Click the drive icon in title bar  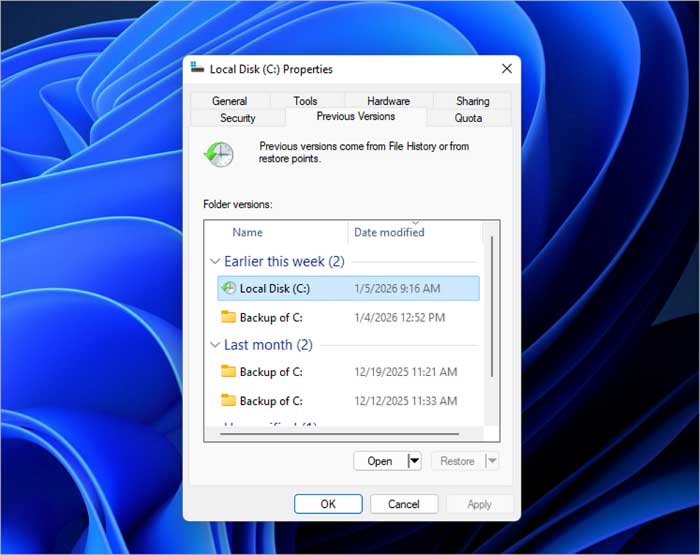pyautogui.click(x=196, y=69)
